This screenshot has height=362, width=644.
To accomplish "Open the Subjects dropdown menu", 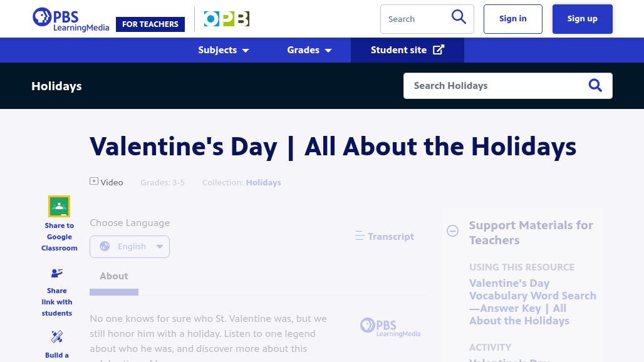I will pyautogui.click(x=224, y=50).
